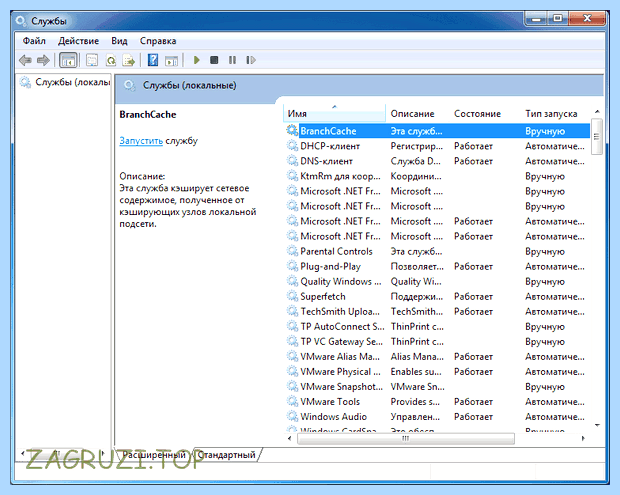The height and width of the screenshot is (495, 620).
Task: Click the gear icon in Службы (локальные) header
Action: click(x=130, y=85)
